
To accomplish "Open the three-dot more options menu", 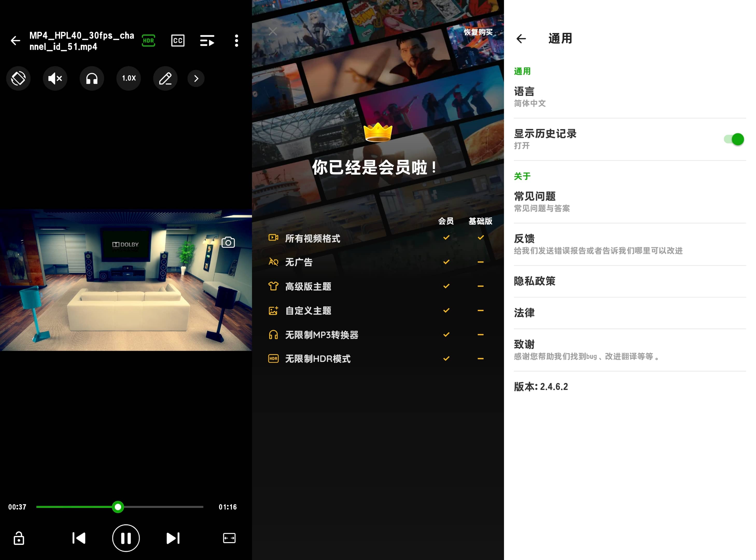I will [237, 41].
